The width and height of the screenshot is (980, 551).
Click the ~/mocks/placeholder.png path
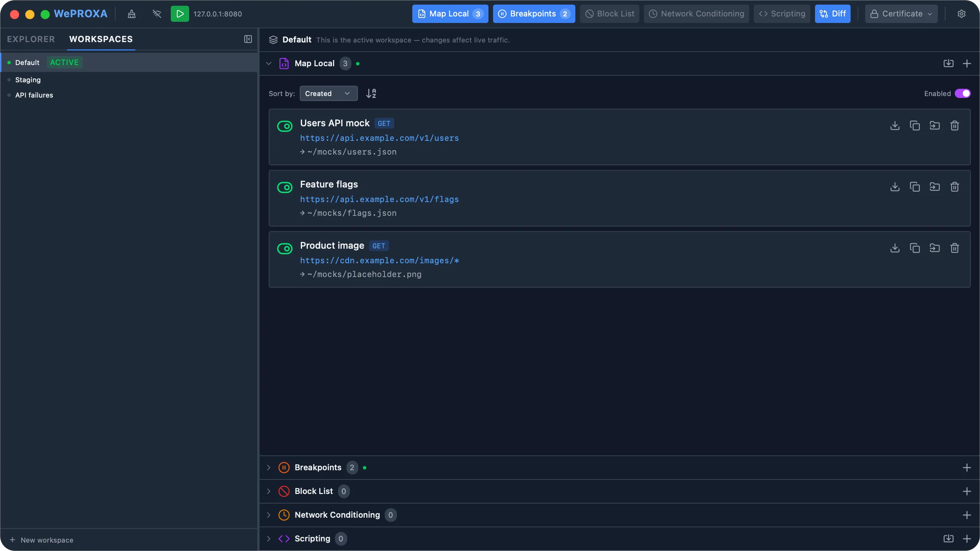click(x=364, y=274)
